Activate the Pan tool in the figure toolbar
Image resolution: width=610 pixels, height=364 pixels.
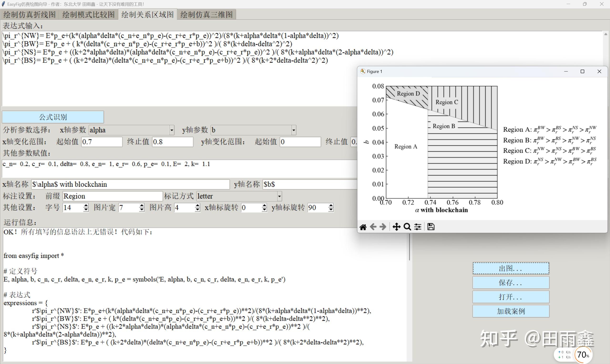point(396,227)
